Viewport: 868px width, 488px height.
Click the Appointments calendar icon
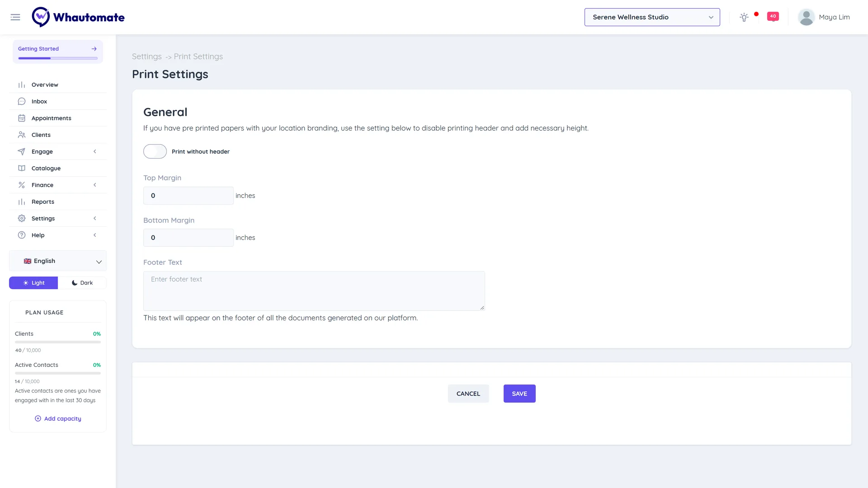[22, 118]
